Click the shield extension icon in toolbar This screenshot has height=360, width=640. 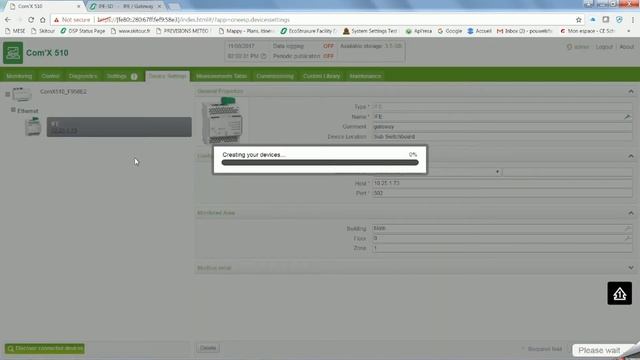[x=619, y=20]
